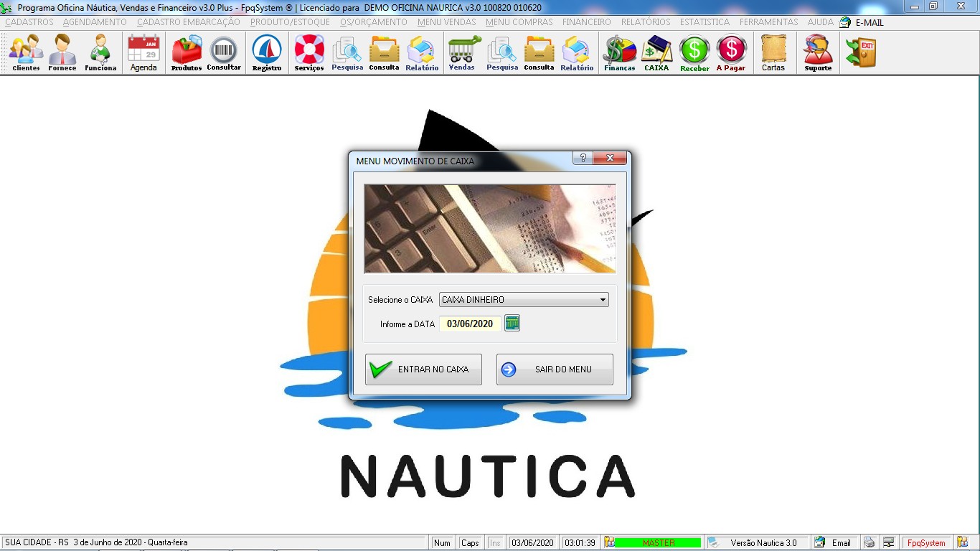Open the FERRAMENTAS menu
The image size is (980, 551).
click(x=769, y=22)
